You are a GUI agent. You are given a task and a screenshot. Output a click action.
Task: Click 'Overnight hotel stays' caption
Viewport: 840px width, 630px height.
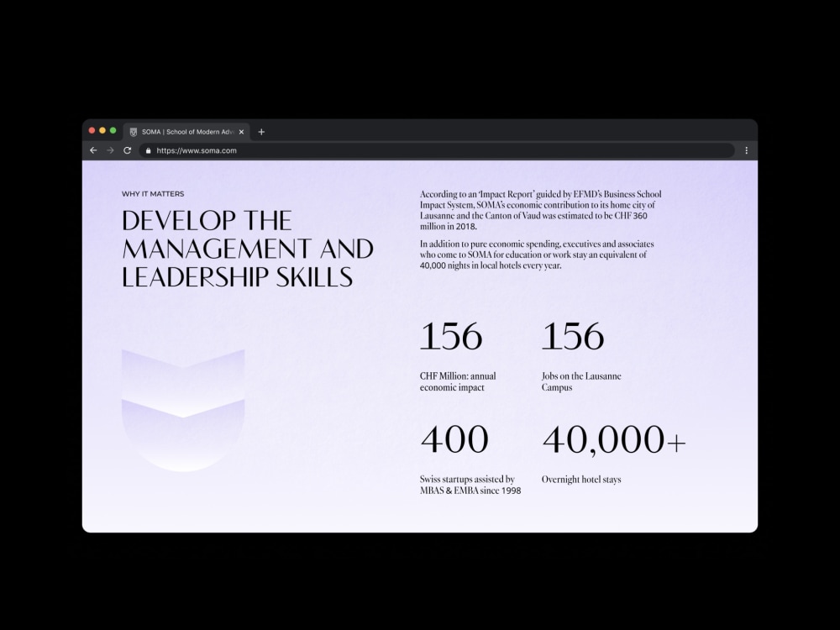[581, 480]
